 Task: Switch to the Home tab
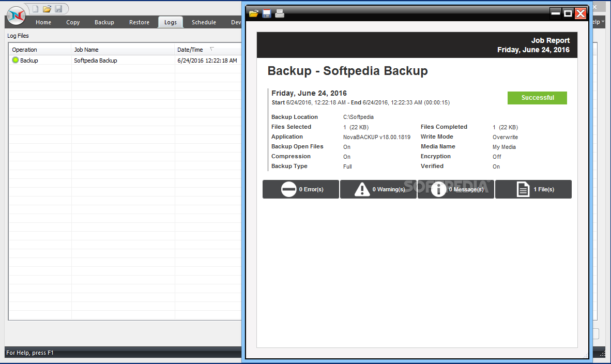coord(43,22)
